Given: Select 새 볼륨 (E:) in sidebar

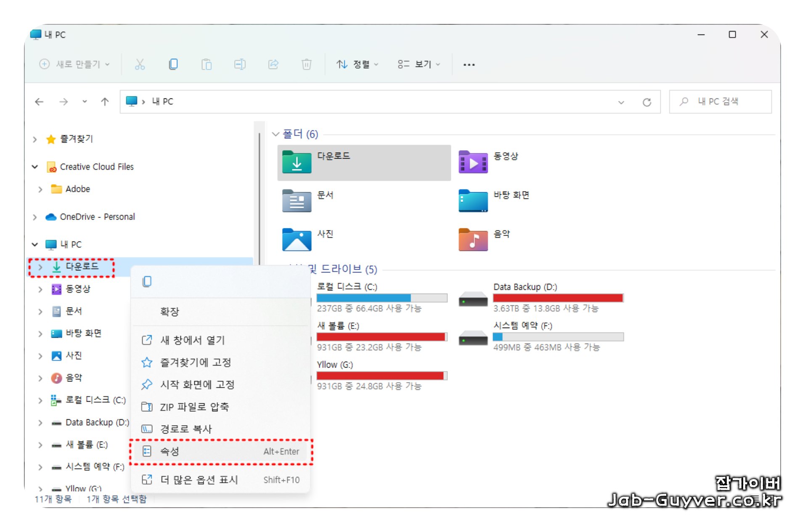Looking at the screenshot, I should tap(87, 445).
